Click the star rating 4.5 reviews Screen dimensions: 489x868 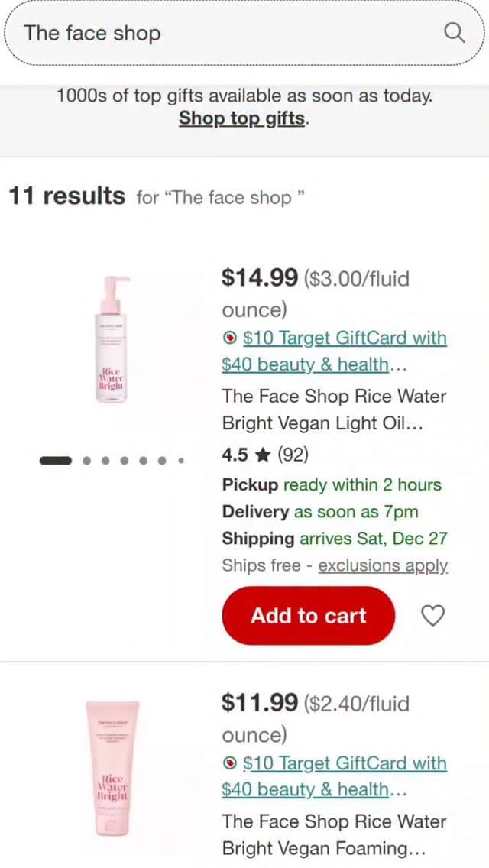tap(246, 455)
